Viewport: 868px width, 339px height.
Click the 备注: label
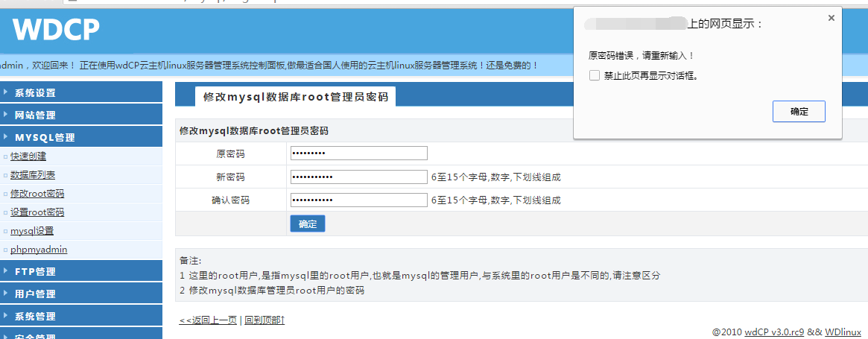[191, 260]
